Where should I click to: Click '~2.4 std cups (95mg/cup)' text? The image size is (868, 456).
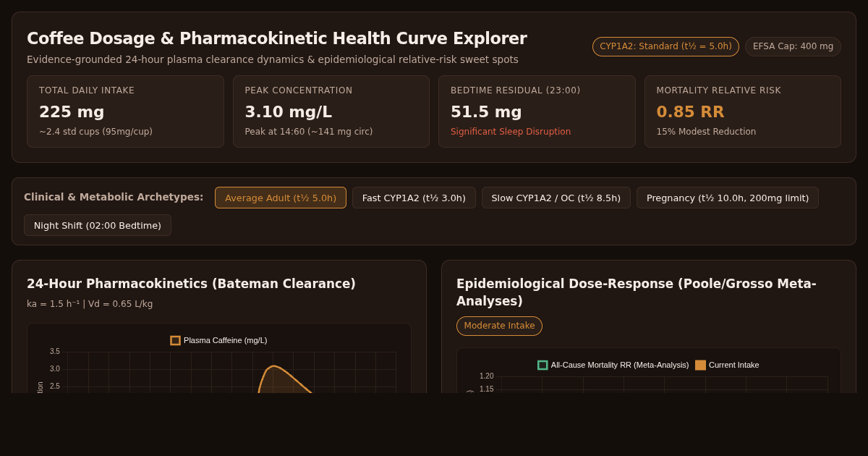(x=95, y=132)
